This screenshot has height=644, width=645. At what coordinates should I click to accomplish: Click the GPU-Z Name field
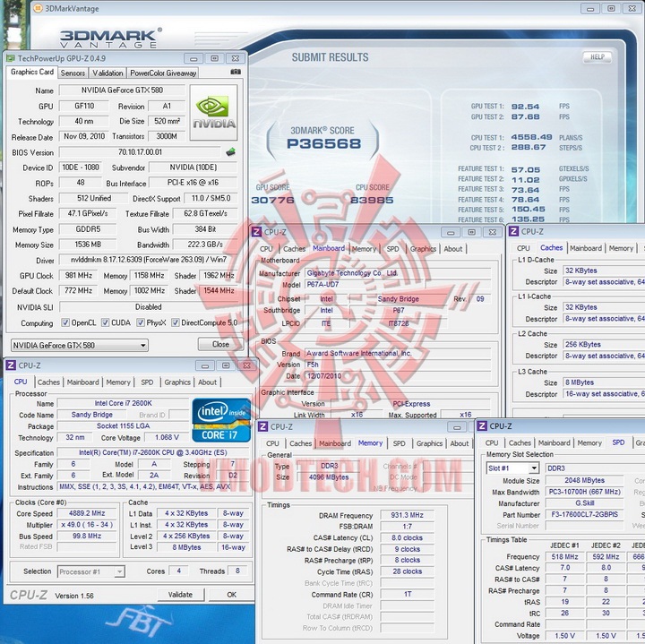coord(122,90)
